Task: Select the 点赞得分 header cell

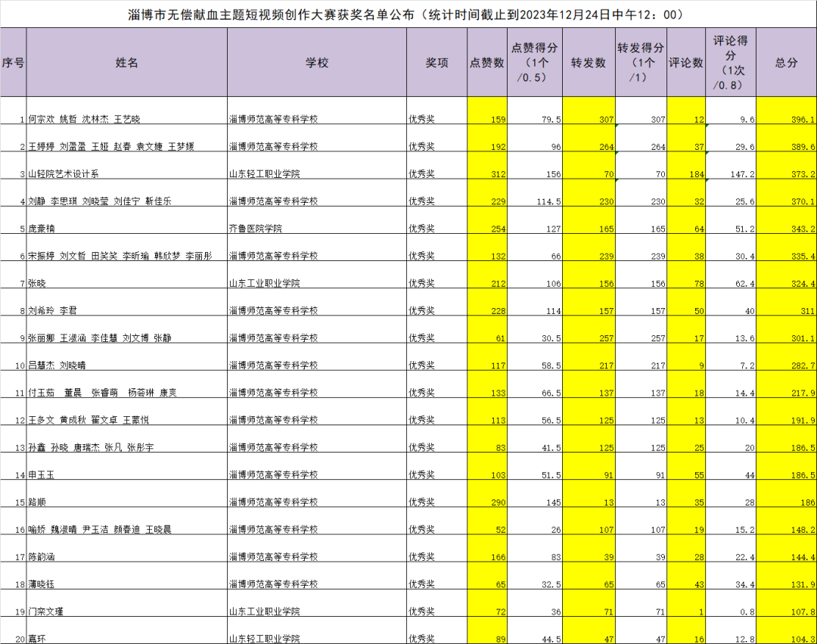Action: coord(535,63)
